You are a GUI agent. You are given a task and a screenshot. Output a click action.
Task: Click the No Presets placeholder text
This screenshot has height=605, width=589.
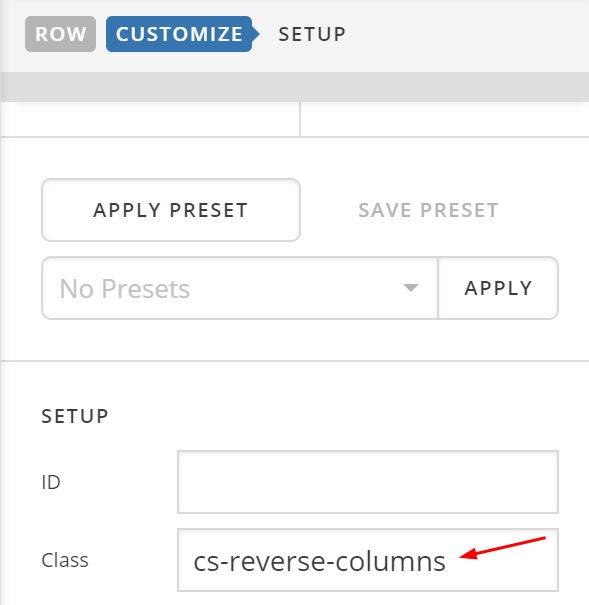(x=125, y=289)
